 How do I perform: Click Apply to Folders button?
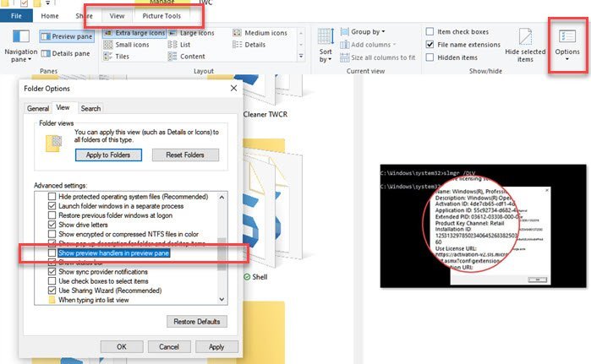click(108, 155)
